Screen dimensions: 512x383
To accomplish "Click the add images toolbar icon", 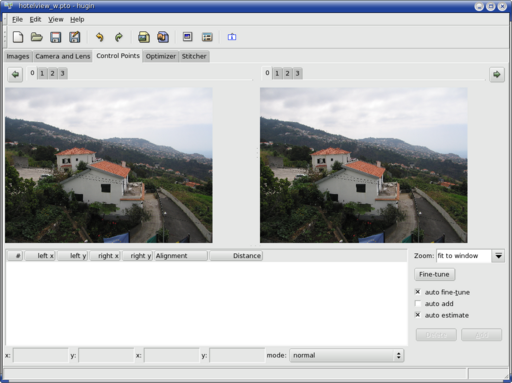I will [x=144, y=37].
